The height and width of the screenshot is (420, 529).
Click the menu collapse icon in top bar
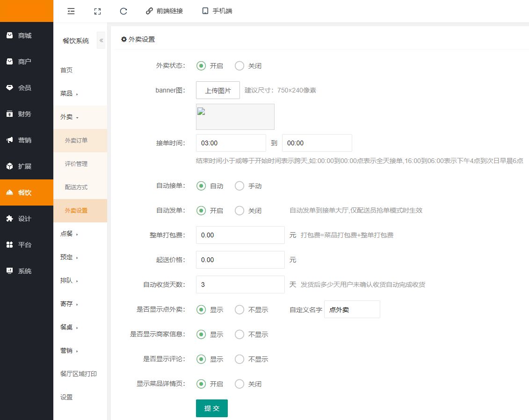71,11
